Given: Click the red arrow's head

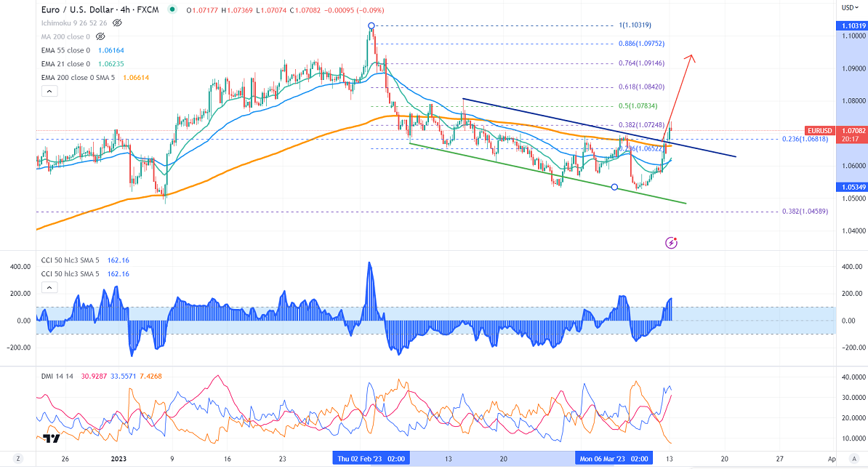Looking at the screenshot, I should (x=692, y=57).
